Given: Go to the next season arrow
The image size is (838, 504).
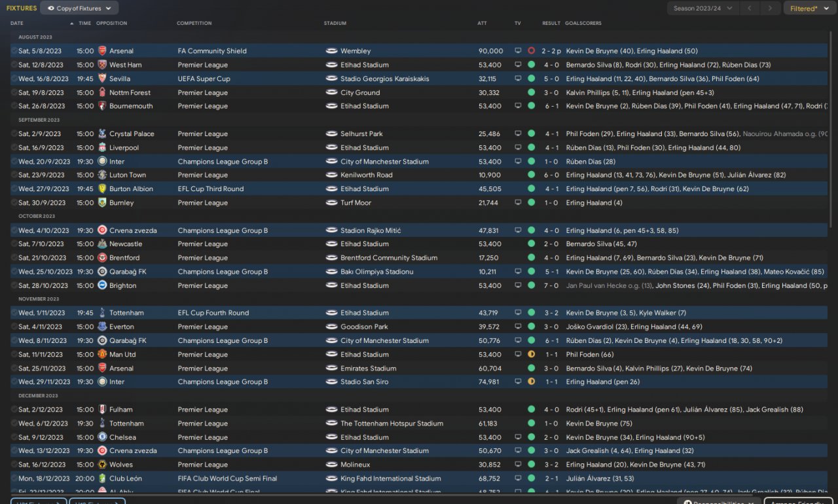Looking at the screenshot, I should coord(771,9).
